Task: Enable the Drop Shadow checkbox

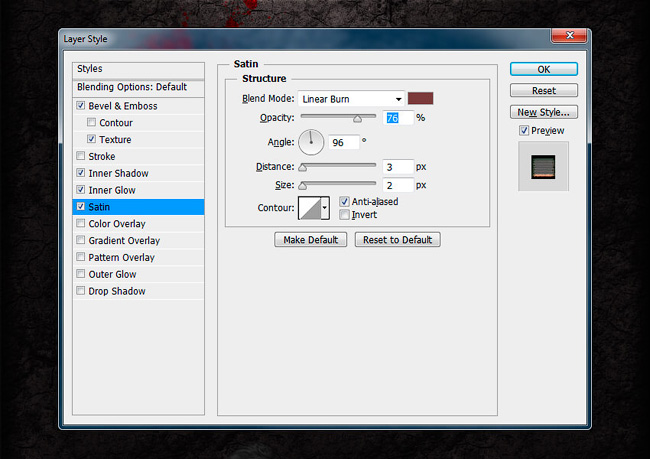Action: coord(81,291)
